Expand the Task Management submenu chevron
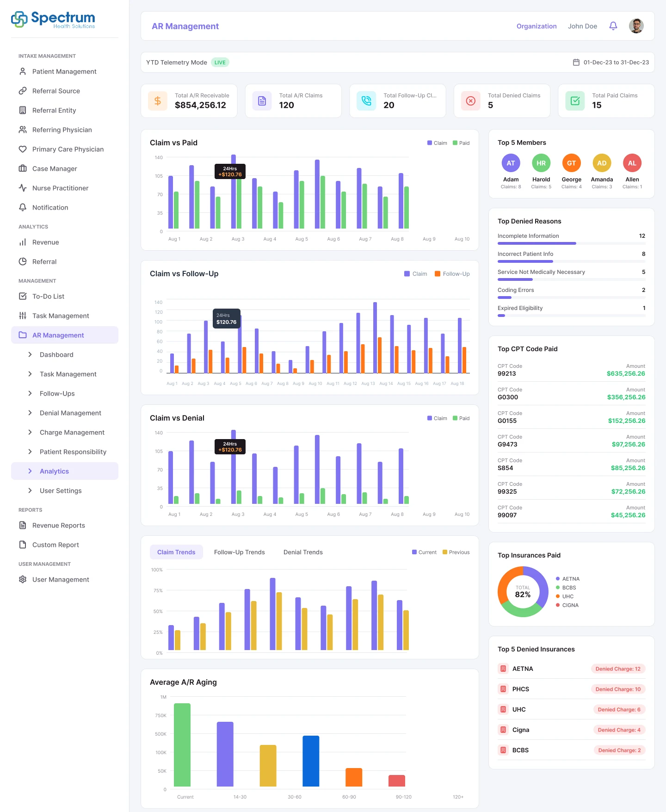Screen dimensions: 666x812 (x=30, y=374)
